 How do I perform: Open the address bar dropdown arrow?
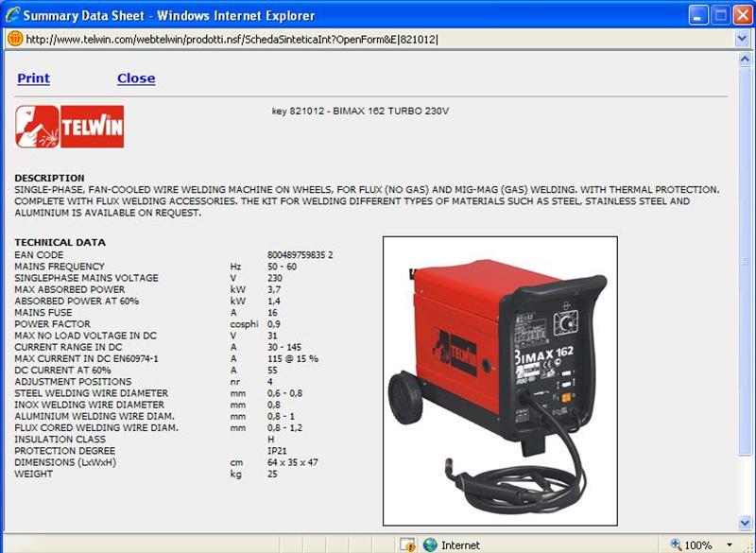click(742, 39)
